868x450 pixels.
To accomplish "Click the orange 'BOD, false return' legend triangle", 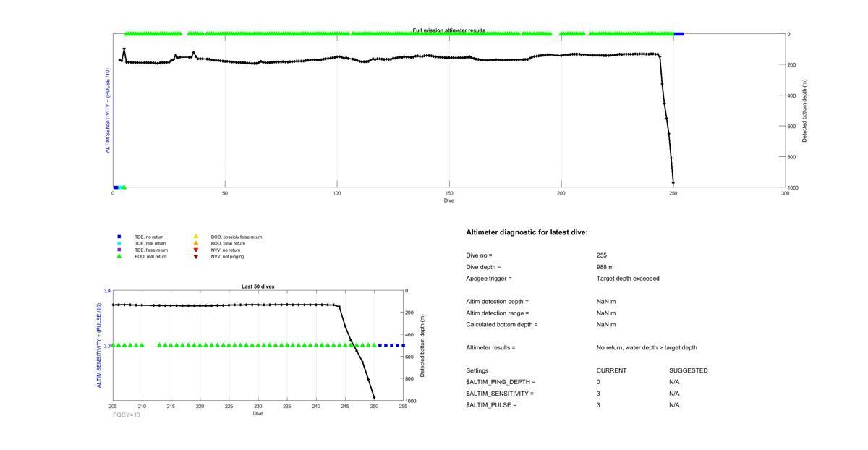I will (x=195, y=243).
